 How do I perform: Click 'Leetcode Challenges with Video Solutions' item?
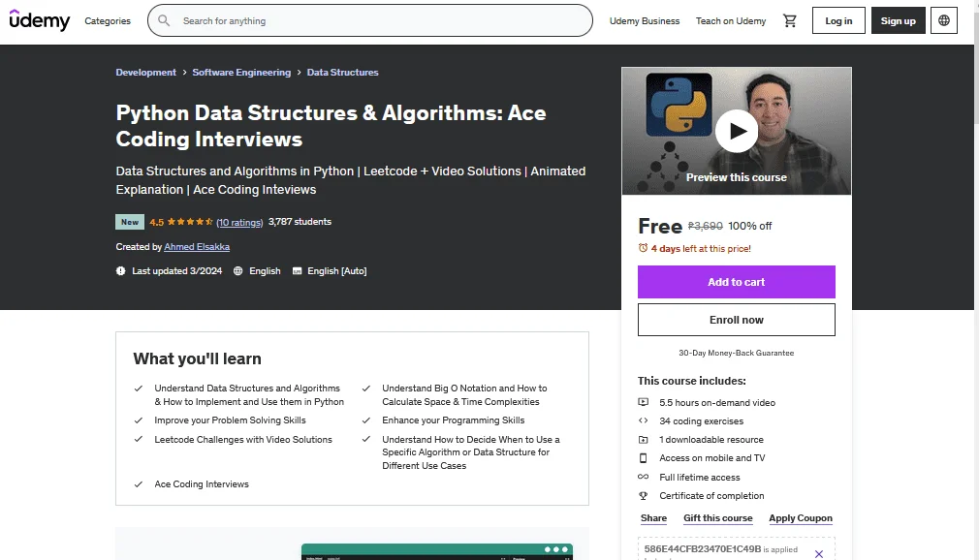243,440
